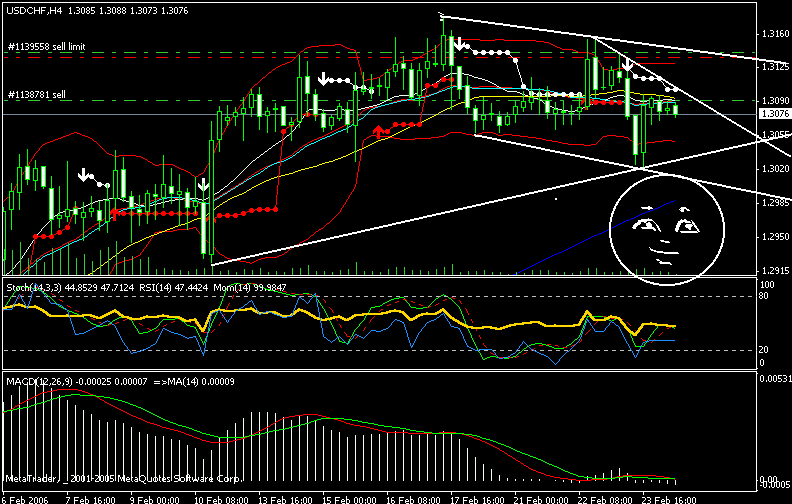Screen dimensions: 792x504
Task: Click the 16 Feb 08:00 time label
Action: (414, 500)
